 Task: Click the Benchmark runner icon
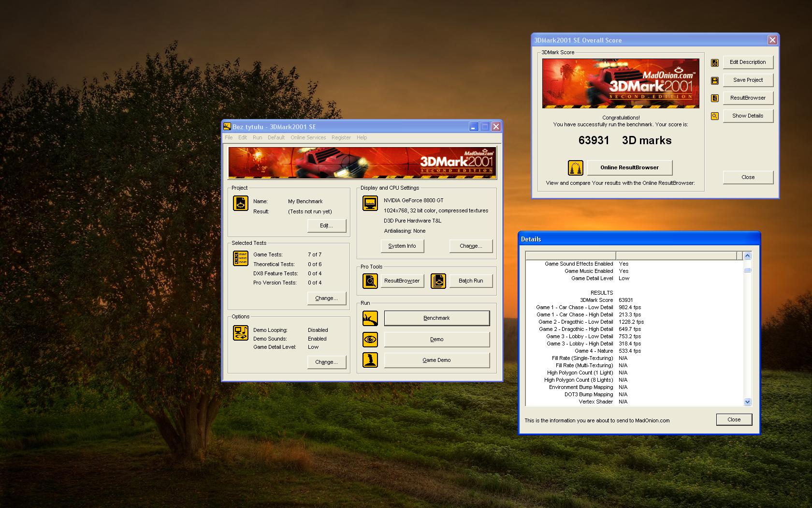(370, 318)
